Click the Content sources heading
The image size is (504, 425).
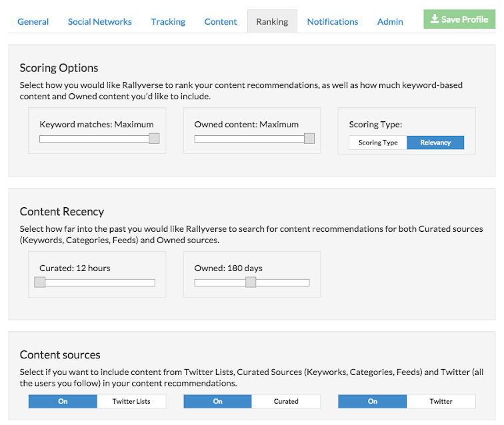click(60, 354)
